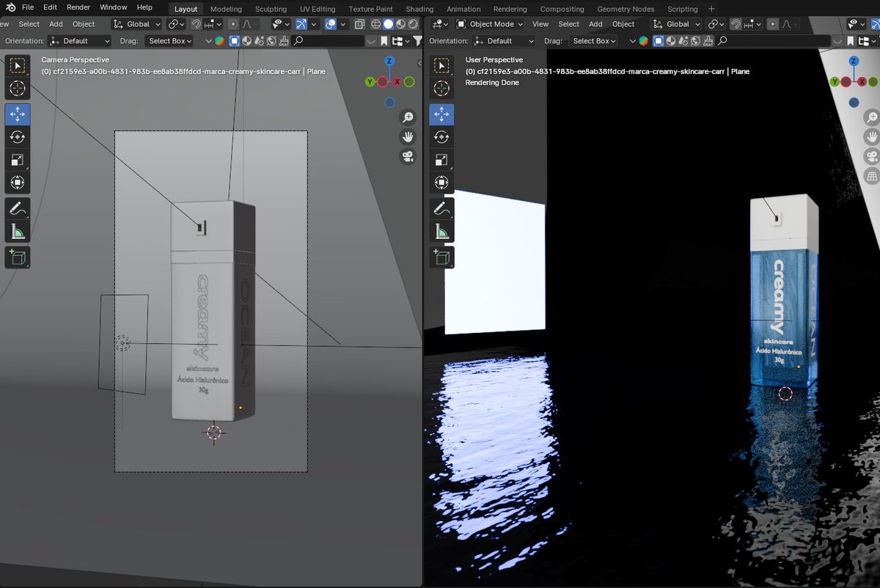Open editor type dropdown in right viewport

(x=439, y=24)
